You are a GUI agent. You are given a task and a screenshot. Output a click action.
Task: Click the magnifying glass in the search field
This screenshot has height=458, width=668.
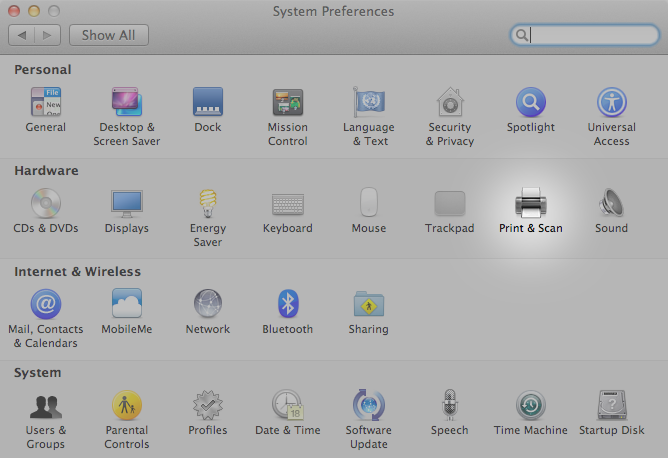click(521, 35)
